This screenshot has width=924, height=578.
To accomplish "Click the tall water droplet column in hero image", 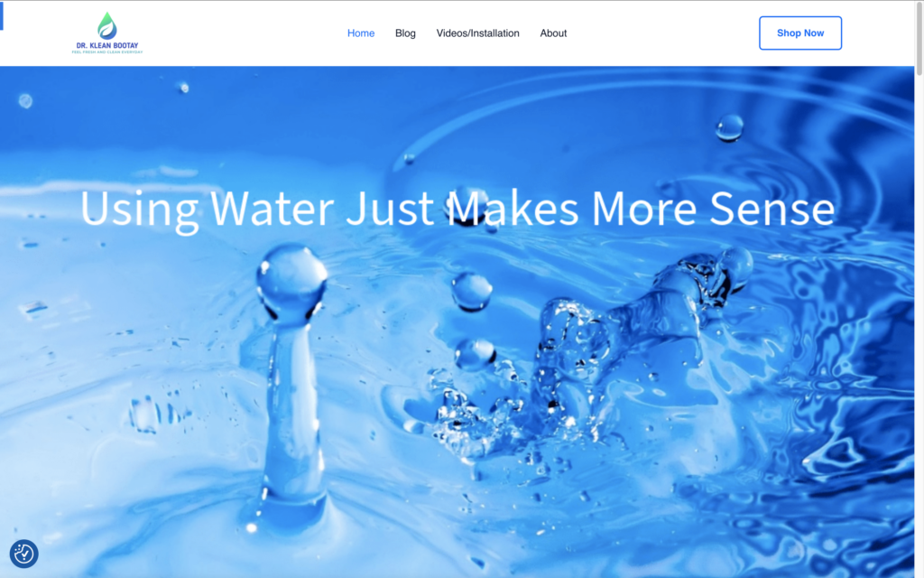I will coord(291,383).
